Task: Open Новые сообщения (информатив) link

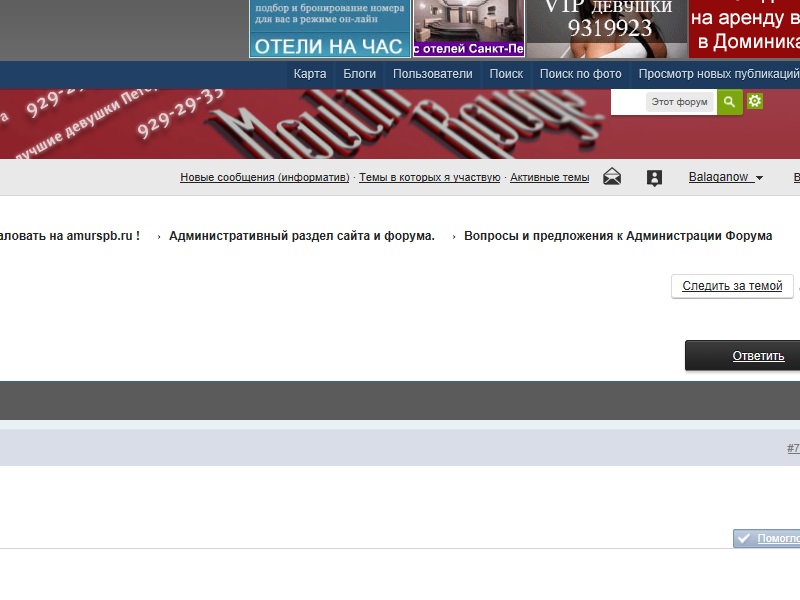Action: point(265,177)
